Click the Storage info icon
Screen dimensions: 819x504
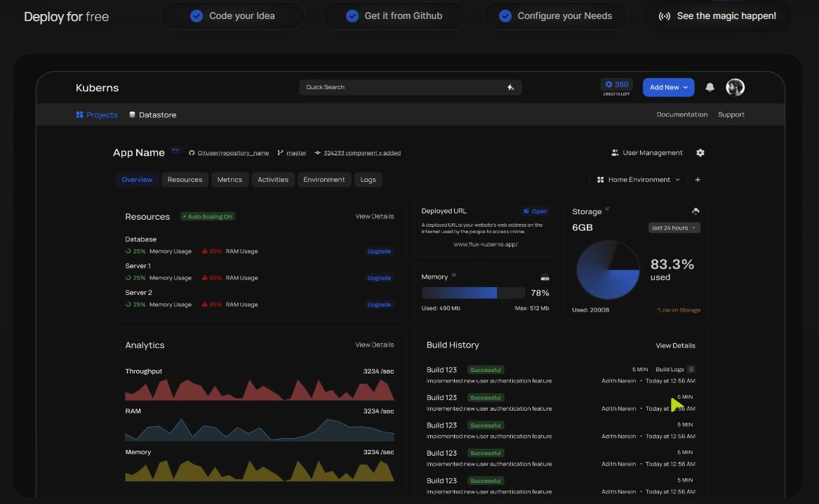click(607, 209)
